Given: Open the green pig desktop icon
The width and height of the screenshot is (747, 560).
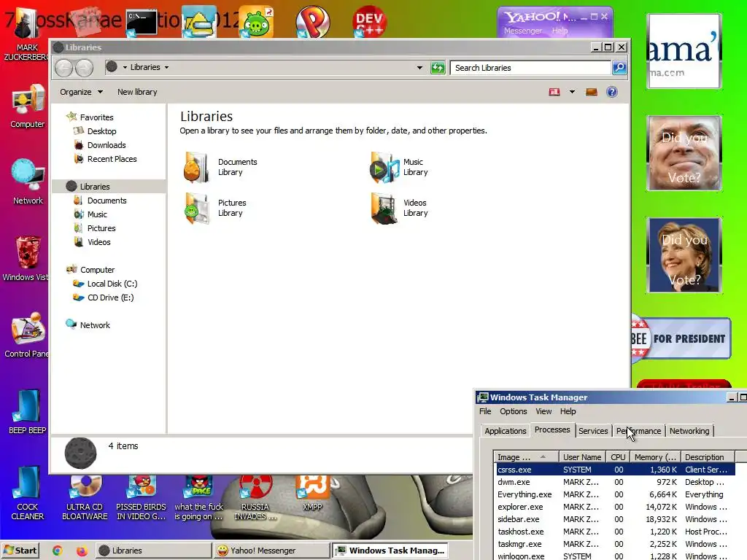Looking at the screenshot, I should coord(256,21).
